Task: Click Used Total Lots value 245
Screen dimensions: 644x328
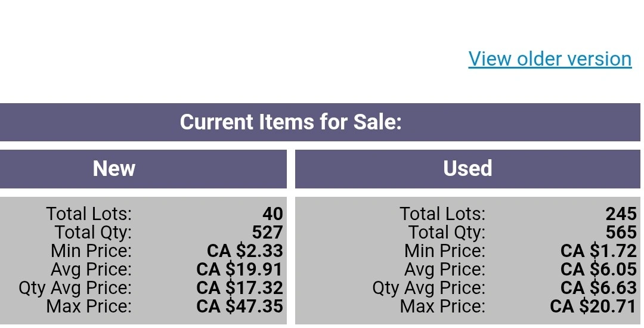Action: (x=621, y=214)
